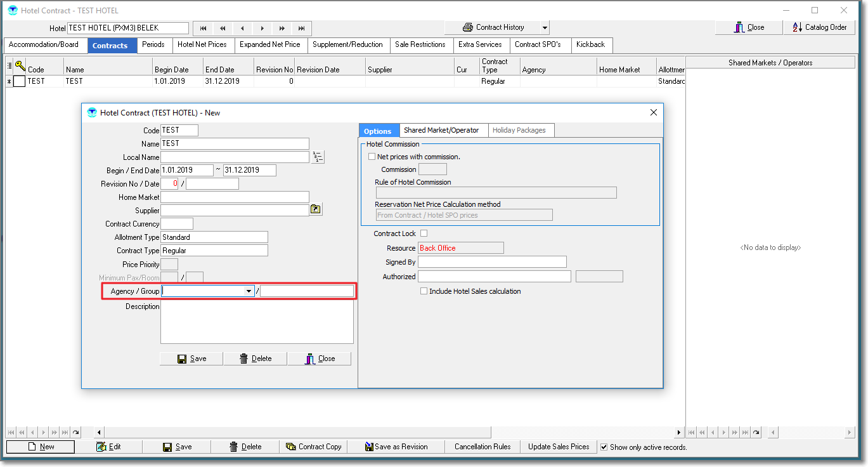Open local name translation icon
This screenshot has width=868, height=467.
click(x=318, y=157)
